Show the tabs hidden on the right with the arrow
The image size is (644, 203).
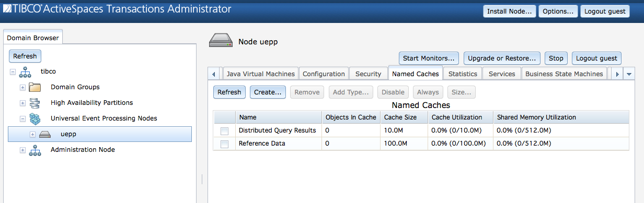click(x=617, y=74)
